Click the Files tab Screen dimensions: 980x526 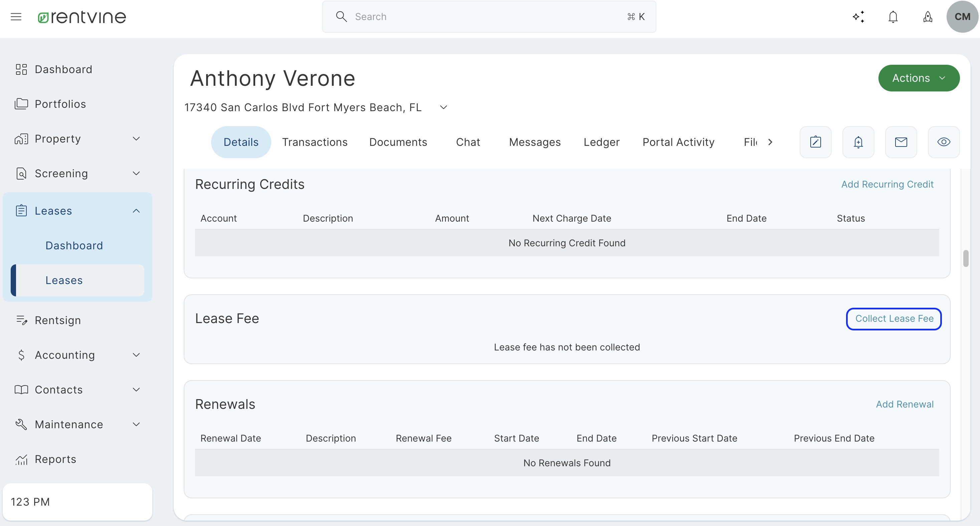coord(751,142)
